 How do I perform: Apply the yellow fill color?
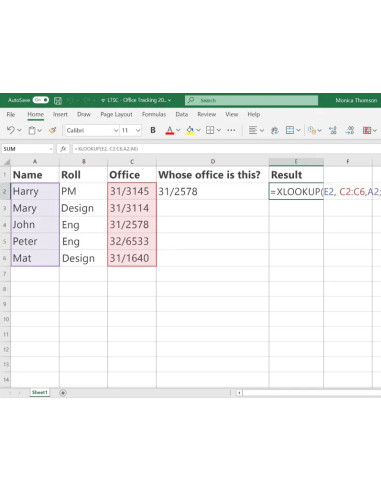190,130
